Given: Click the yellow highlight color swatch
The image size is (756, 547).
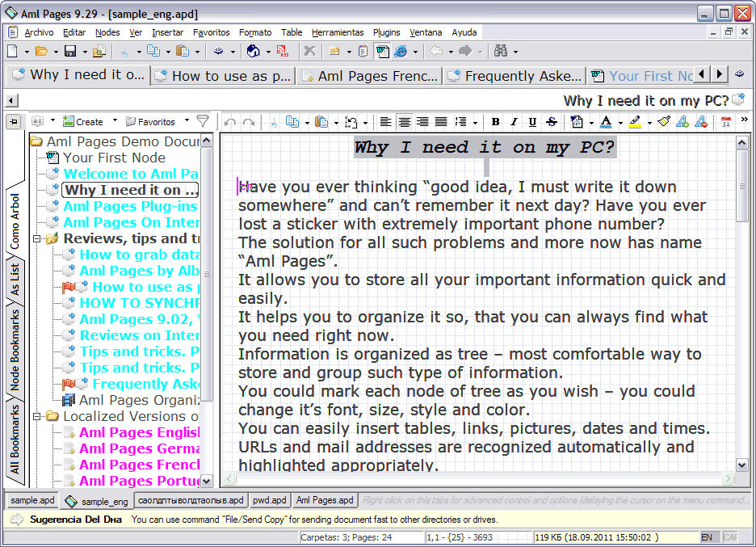Looking at the screenshot, I should tap(635, 122).
